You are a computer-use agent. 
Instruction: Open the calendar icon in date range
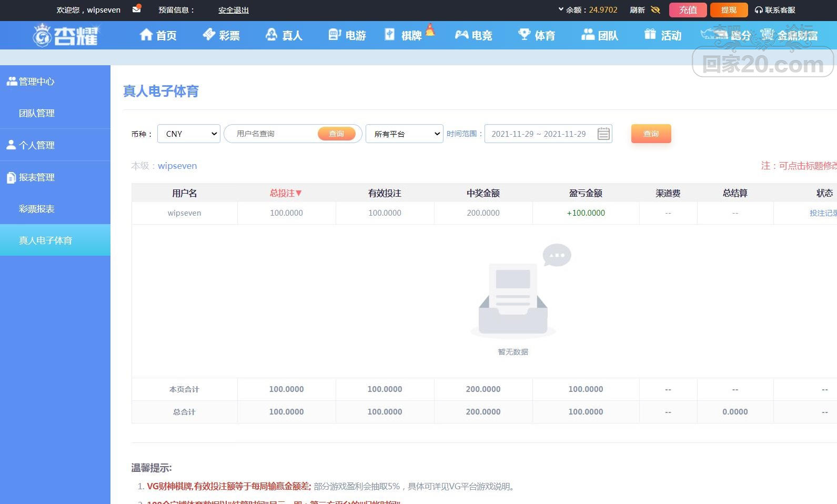coord(604,134)
